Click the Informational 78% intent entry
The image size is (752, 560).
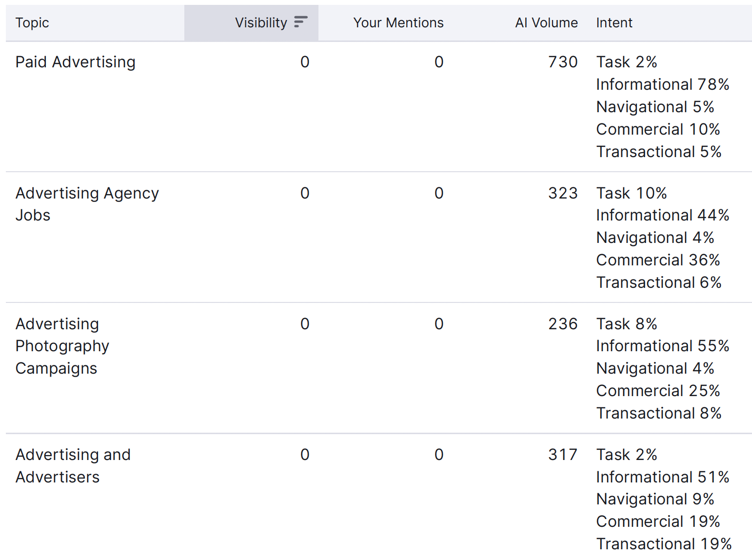click(662, 84)
